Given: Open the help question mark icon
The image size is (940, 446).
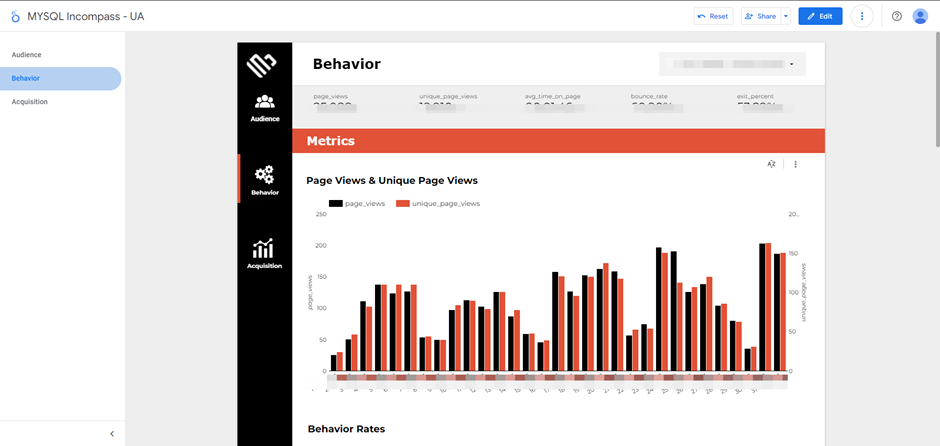Looking at the screenshot, I should (896, 16).
